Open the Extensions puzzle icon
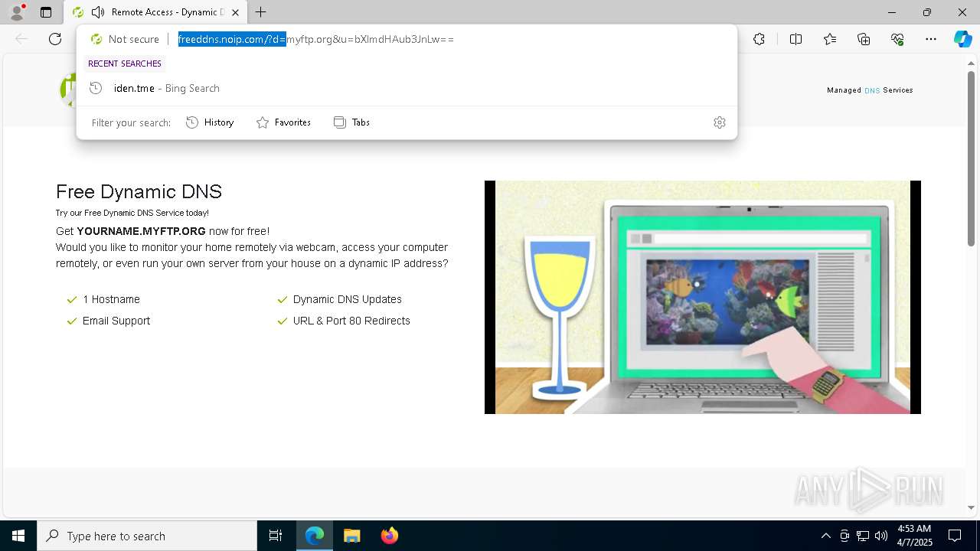The width and height of the screenshot is (980, 551). coord(759,39)
